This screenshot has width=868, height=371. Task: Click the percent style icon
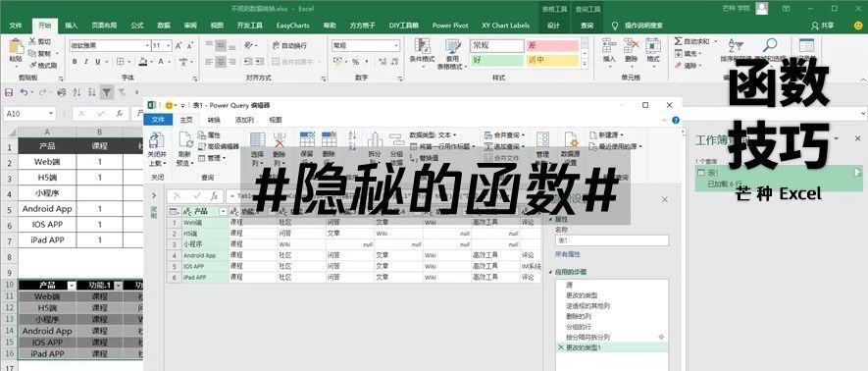(x=355, y=62)
